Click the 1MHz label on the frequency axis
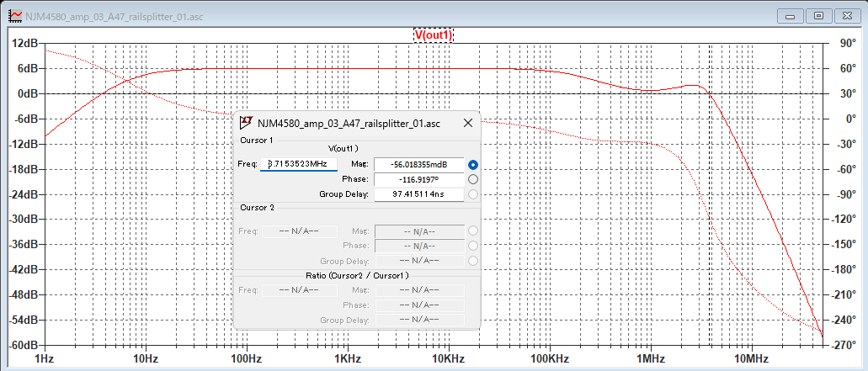 (x=649, y=359)
